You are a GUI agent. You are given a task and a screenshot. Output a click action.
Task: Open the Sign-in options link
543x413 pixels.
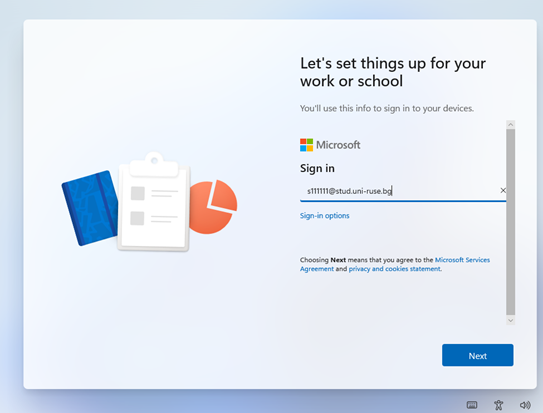324,216
